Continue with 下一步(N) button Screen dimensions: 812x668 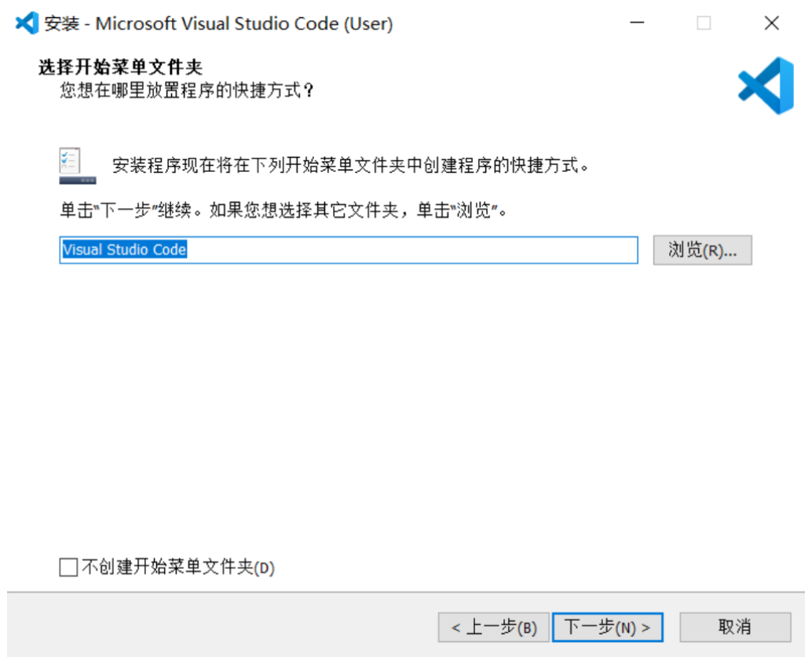(x=608, y=627)
